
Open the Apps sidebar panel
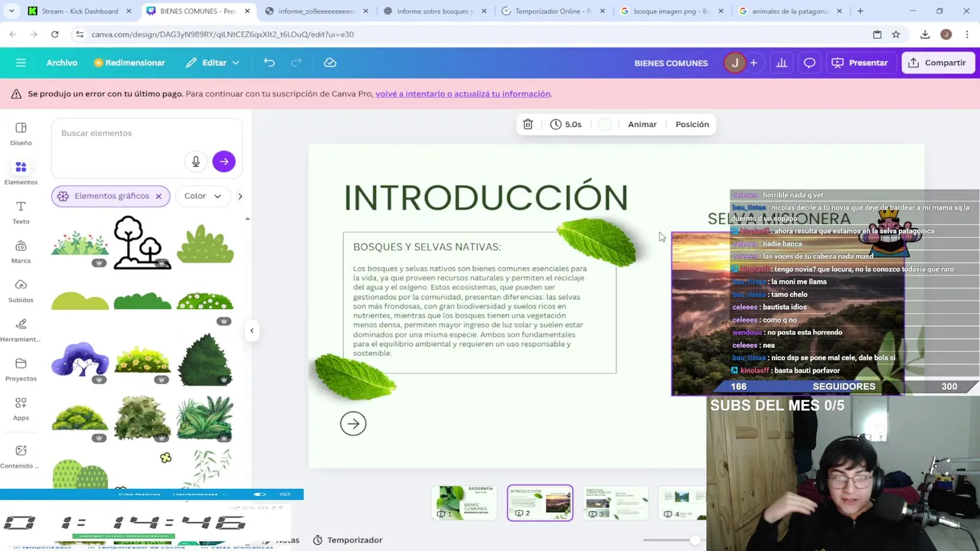[21, 408]
